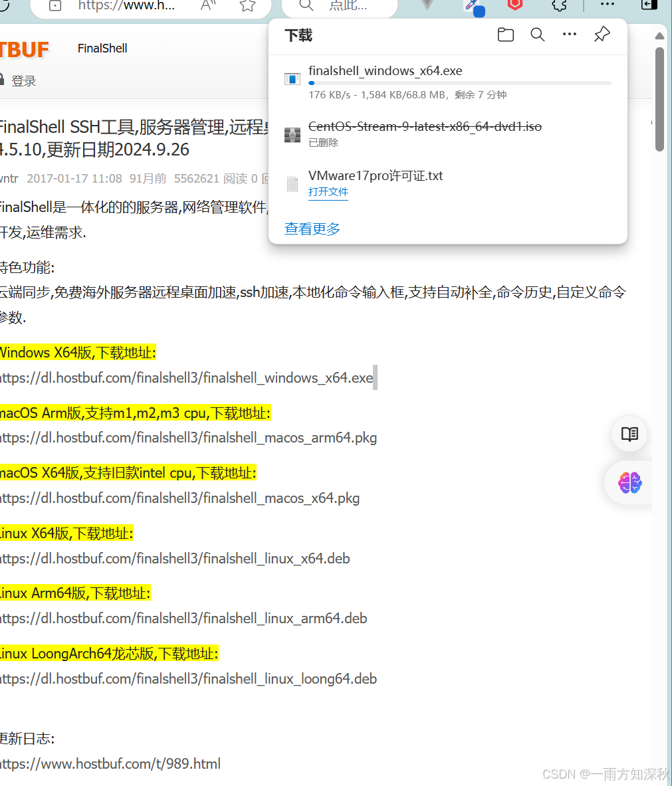Viewport: 672px width, 786px height.
Task: Click the 5562621 阅读 view count
Action: click(x=211, y=179)
